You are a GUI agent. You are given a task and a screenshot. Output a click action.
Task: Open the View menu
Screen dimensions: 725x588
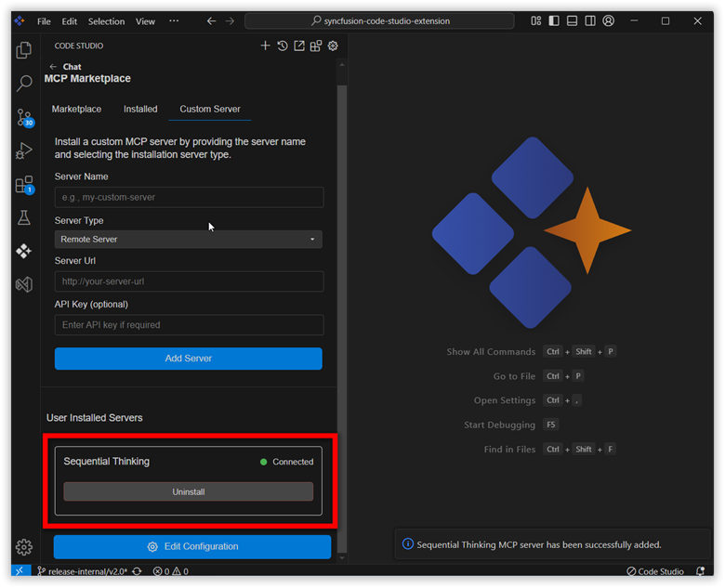145,21
